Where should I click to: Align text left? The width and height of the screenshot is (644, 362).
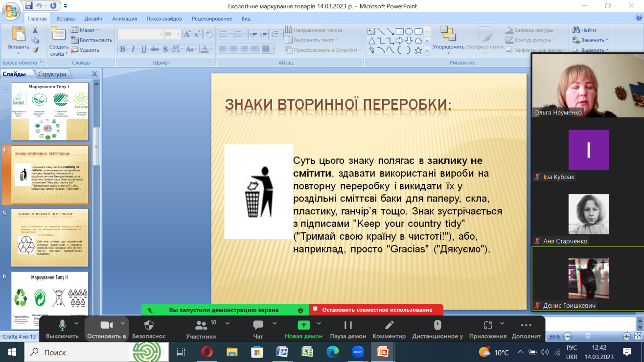click(223, 49)
